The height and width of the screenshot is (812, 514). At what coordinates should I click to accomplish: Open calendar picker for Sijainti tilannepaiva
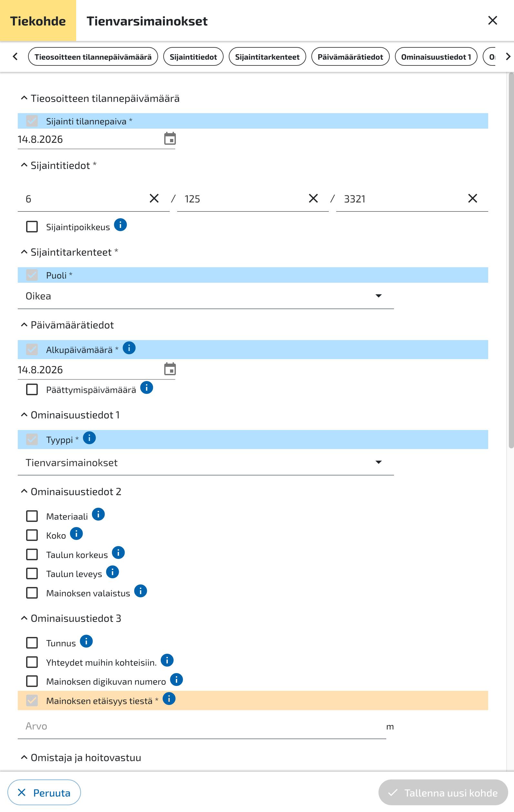point(170,139)
